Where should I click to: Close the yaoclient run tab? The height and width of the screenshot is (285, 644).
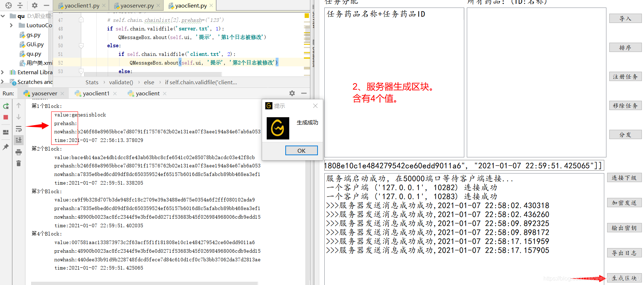(x=165, y=93)
